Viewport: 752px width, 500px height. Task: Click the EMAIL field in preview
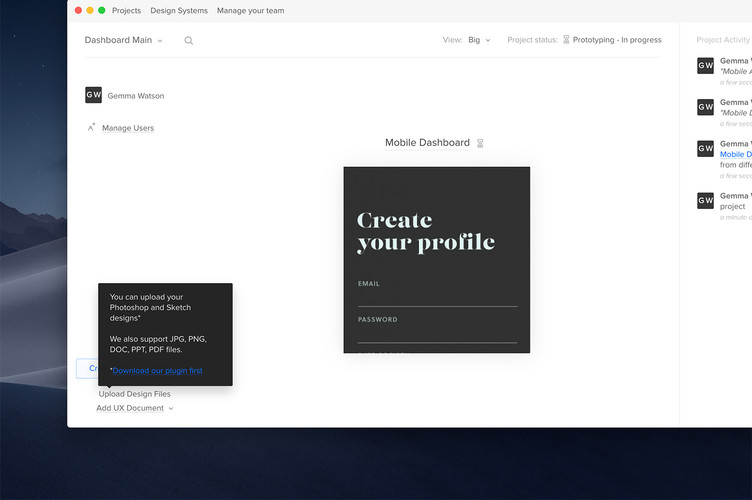437,293
